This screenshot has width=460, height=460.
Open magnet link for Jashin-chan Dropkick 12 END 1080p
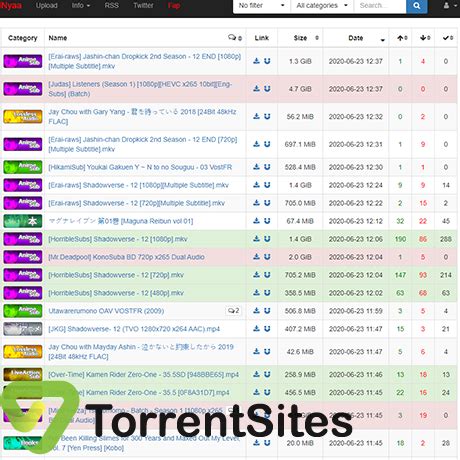point(267,61)
